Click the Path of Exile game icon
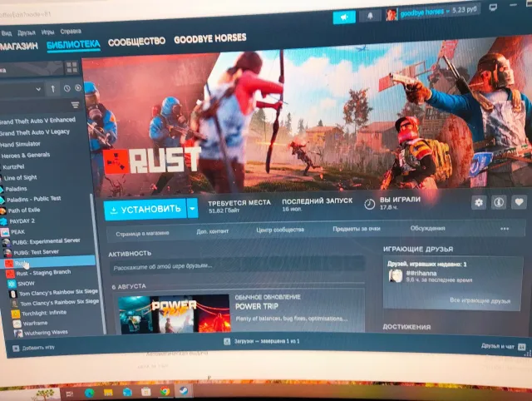Image resolution: width=532 pixels, height=401 pixels. click(x=2, y=211)
